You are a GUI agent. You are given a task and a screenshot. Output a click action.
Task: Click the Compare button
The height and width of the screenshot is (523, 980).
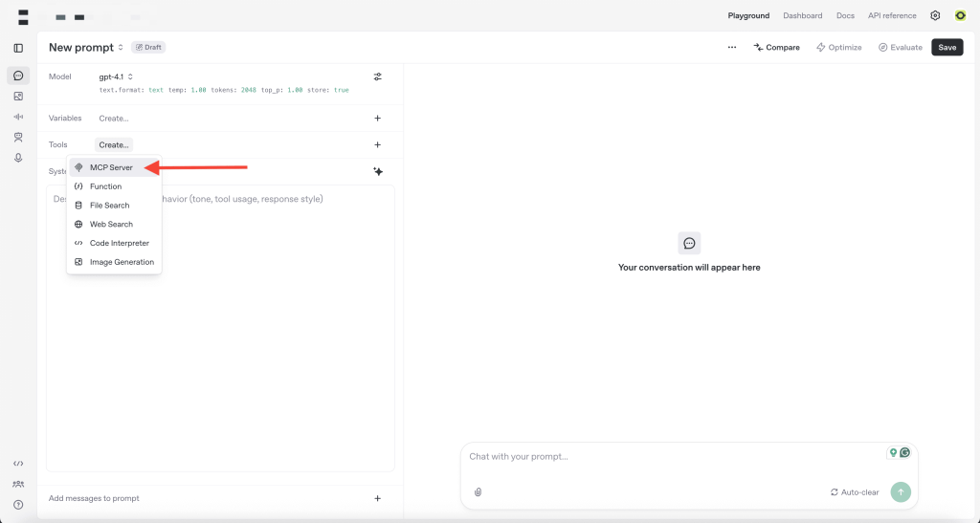coord(776,47)
